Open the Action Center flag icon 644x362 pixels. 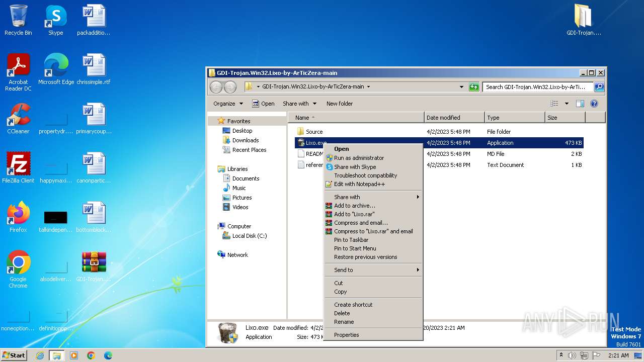[x=596, y=355]
